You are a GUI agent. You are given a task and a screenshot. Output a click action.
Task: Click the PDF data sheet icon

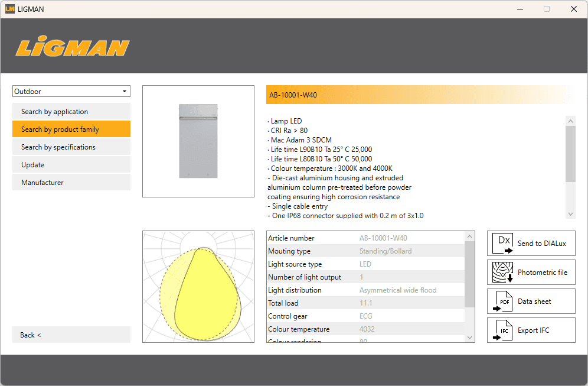503,301
